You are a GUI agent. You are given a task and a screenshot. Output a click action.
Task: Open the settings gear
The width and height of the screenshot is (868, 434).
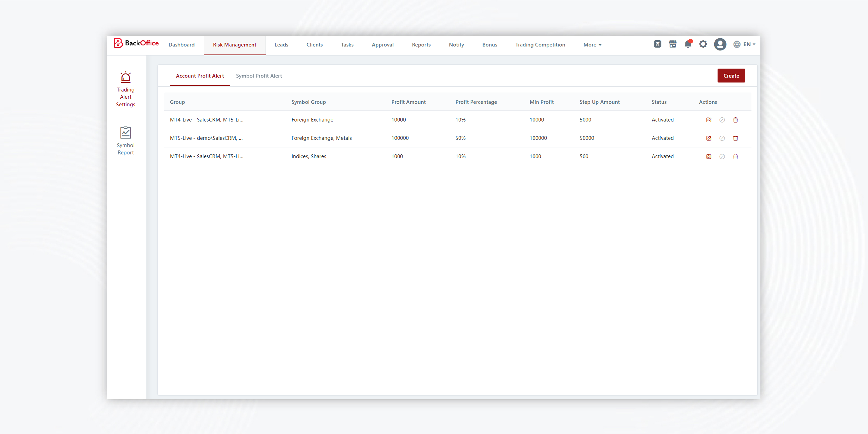pos(703,44)
